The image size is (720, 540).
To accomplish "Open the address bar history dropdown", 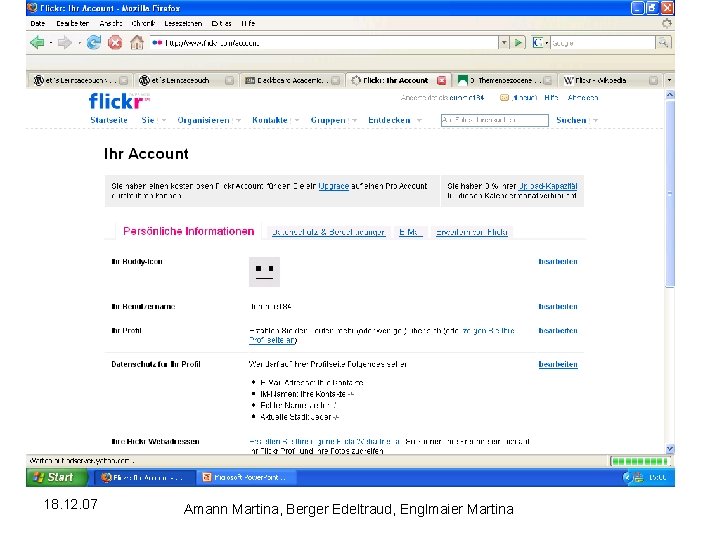I will [x=504, y=43].
